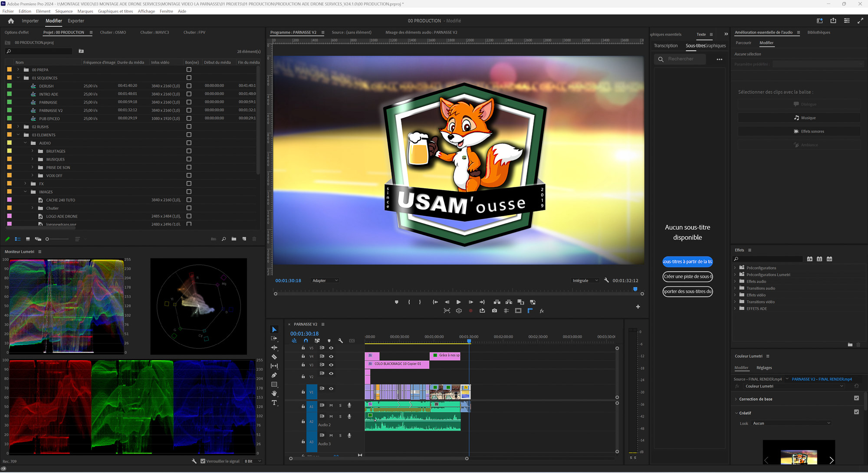Collapse the 01 SEQUENCES bin

18,78
